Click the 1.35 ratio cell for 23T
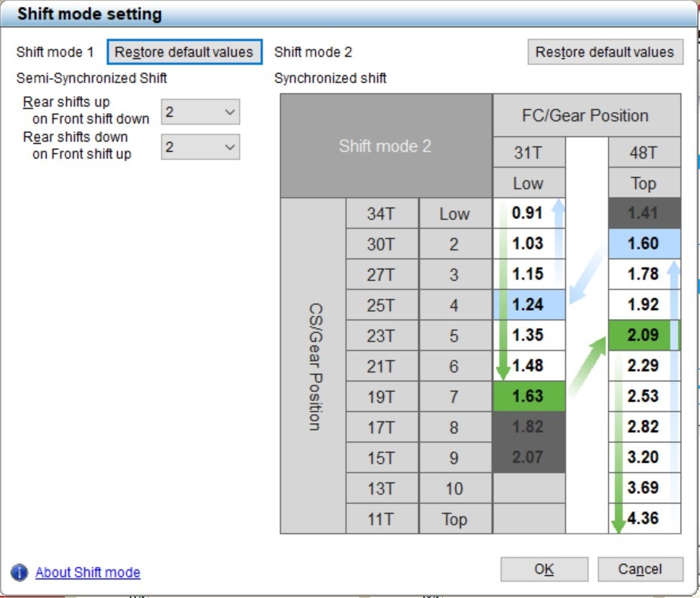Image resolution: width=700 pixels, height=598 pixels. (x=528, y=335)
